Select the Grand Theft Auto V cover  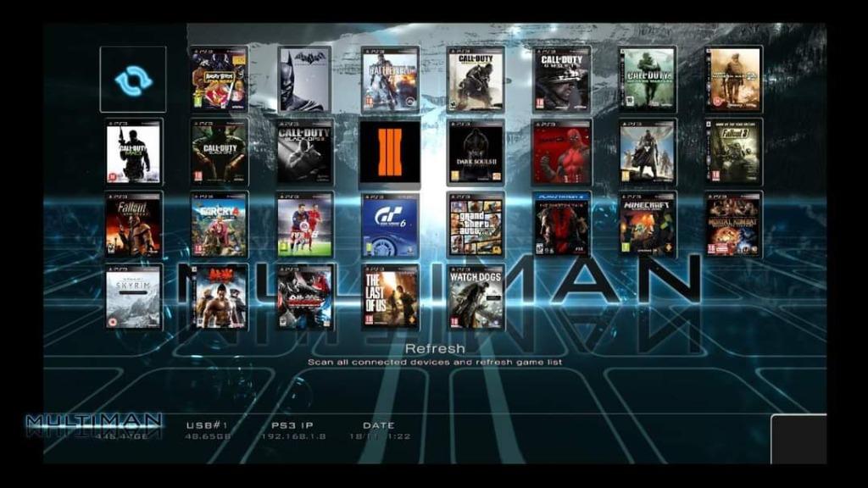(x=476, y=225)
